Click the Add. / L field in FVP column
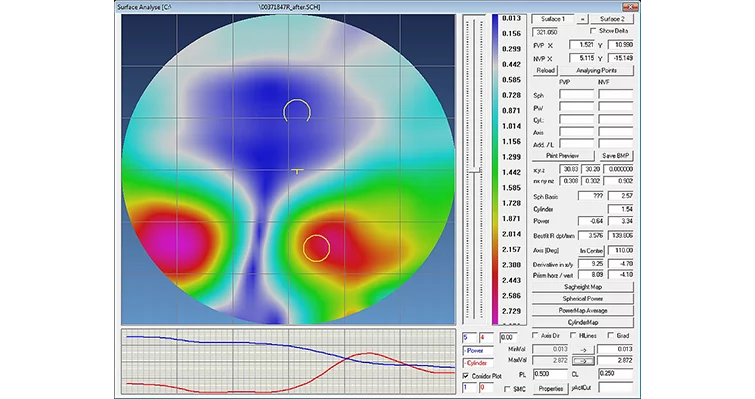This screenshot has height=399, width=755. click(x=576, y=144)
